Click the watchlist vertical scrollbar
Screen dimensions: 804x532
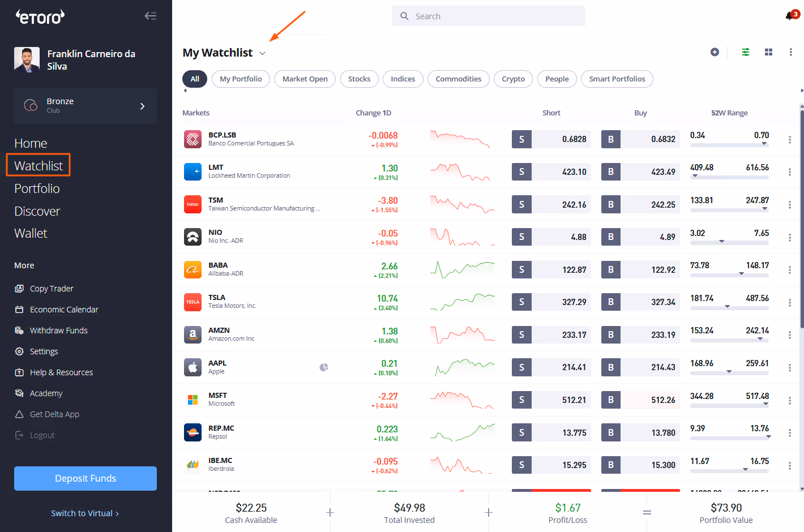(x=802, y=218)
